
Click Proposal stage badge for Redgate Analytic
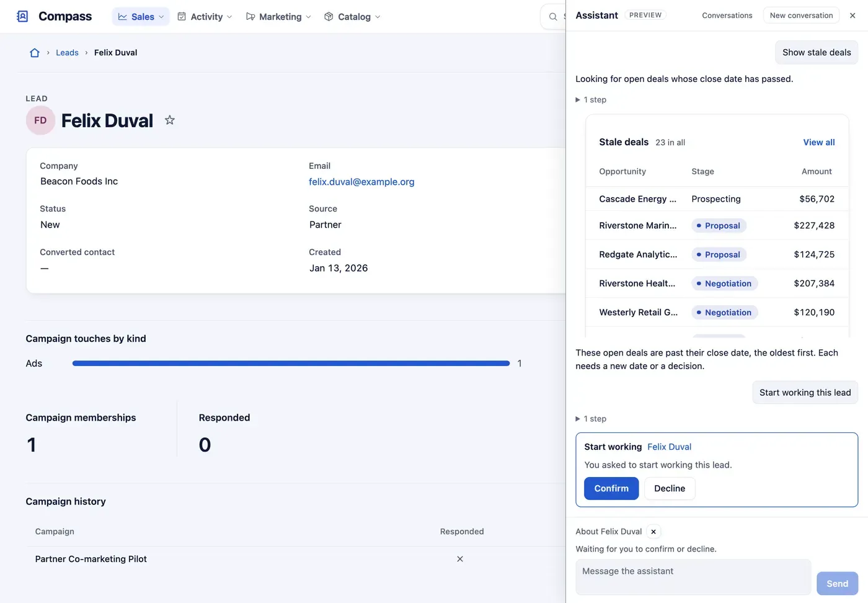tap(719, 254)
